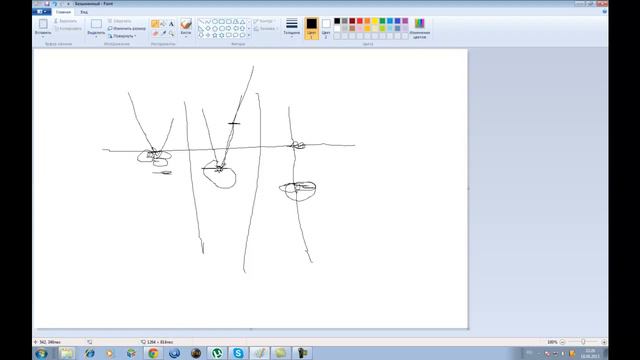Open the Edit colors dialog
The height and width of the screenshot is (360, 640).
point(420,28)
